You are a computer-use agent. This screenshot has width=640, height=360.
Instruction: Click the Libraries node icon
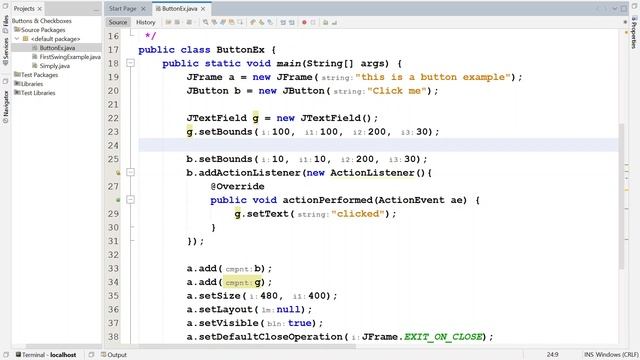pos(17,84)
